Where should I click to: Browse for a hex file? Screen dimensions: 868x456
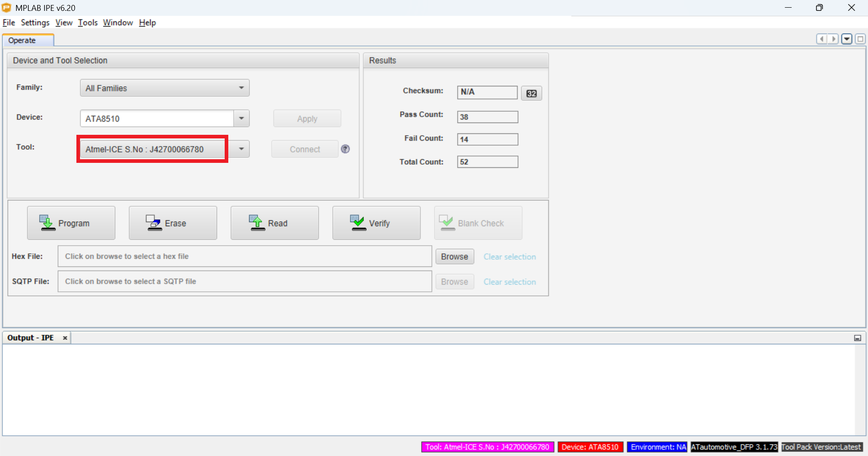(454, 256)
